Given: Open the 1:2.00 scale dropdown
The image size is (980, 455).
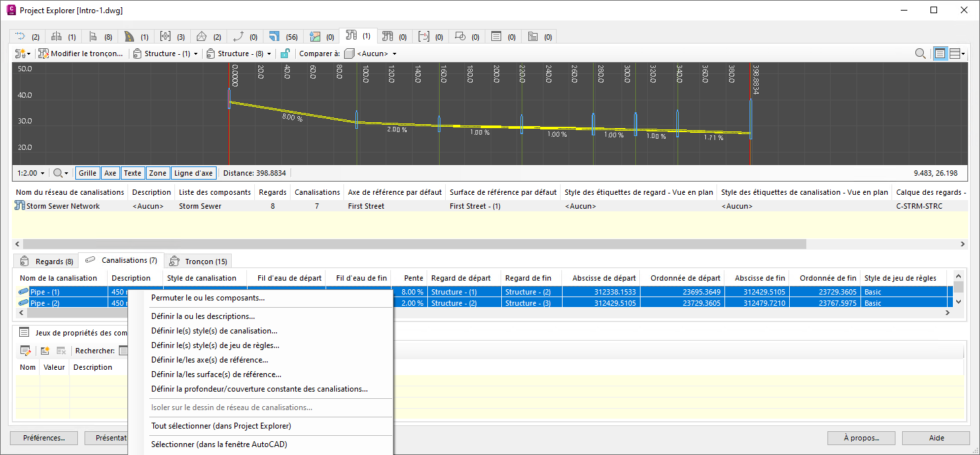Looking at the screenshot, I should pyautogui.click(x=32, y=173).
